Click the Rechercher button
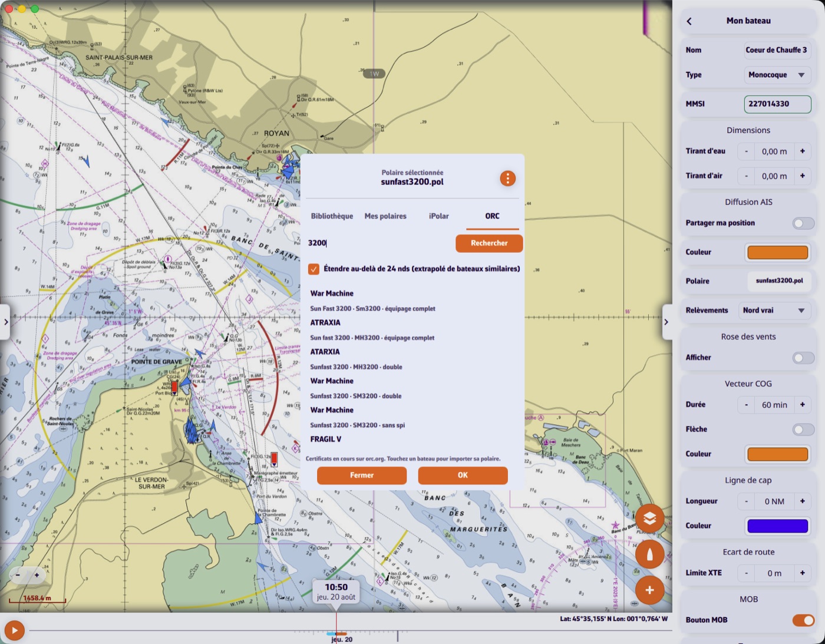825x644 pixels. (489, 243)
